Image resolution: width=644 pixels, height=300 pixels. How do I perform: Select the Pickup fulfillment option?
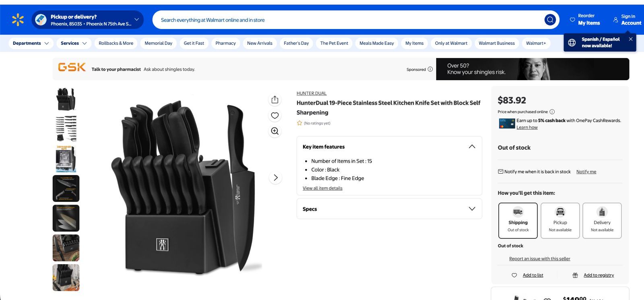[560, 221]
